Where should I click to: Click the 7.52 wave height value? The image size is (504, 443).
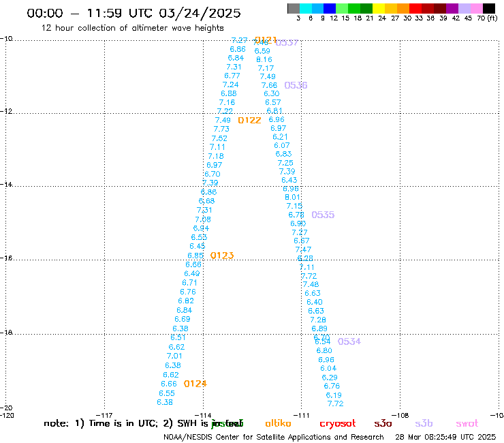[219, 138]
